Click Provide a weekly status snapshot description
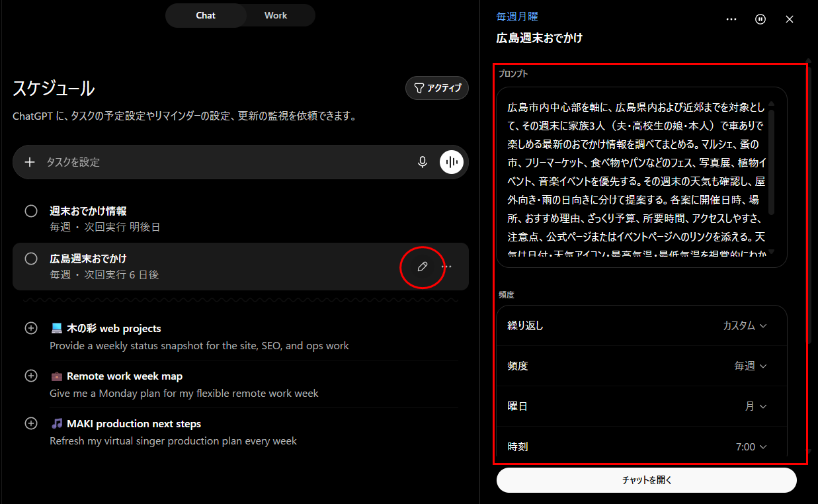Image resolution: width=818 pixels, height=504 pixels. pyautogui.click(x=199, y=345)
